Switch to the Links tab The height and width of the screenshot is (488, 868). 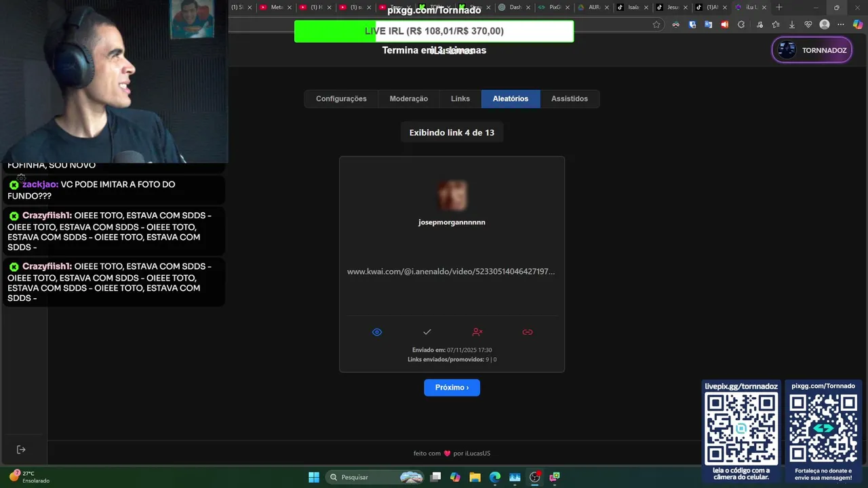pyautogui.click(x=460, y=99)
